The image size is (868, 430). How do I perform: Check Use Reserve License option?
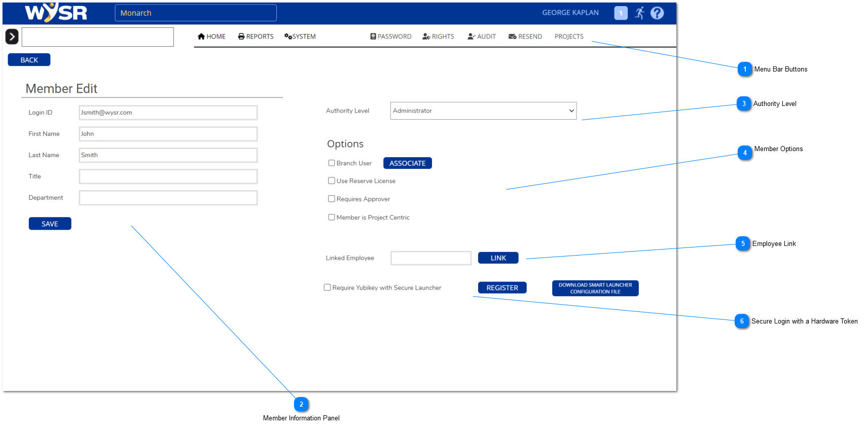(x=332, y=181)
